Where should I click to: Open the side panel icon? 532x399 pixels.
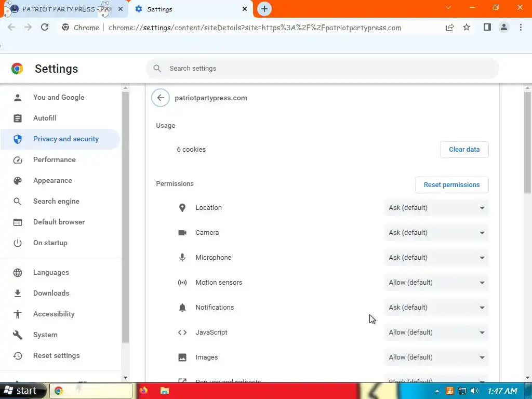coord(487,28)
